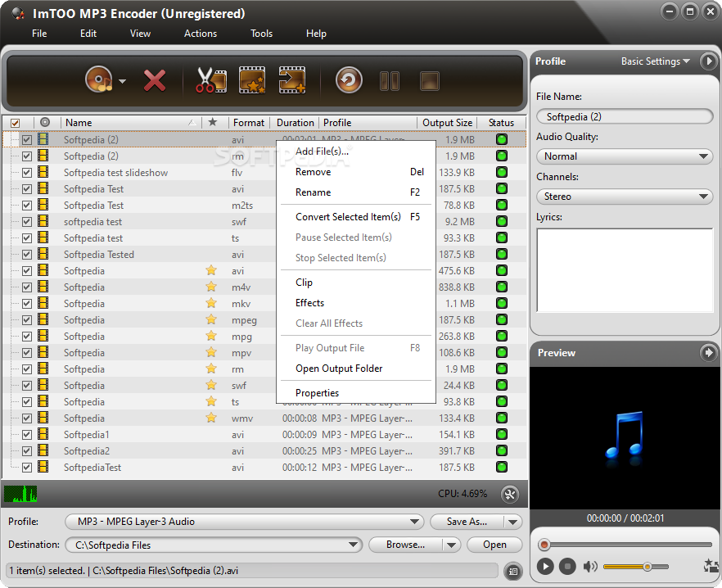This screenshot has height=588, width=722.
Task: Click the star on Softpedia wmv row
Action: click(211, 418)
